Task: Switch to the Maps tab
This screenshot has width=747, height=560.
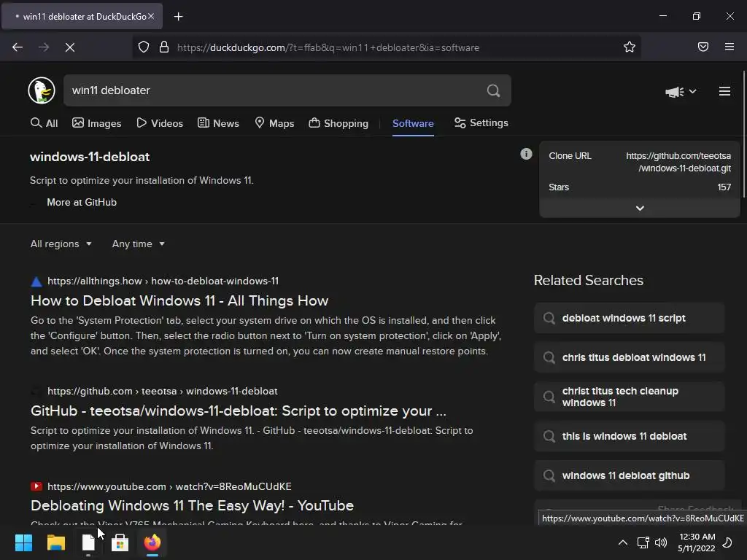Action: point(274,123)
